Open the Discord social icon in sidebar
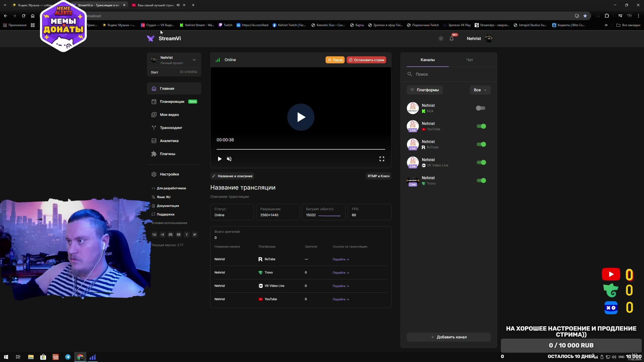The height and width of the screenshot is (362, 644). pyautogui.click(x=171, y=235)
